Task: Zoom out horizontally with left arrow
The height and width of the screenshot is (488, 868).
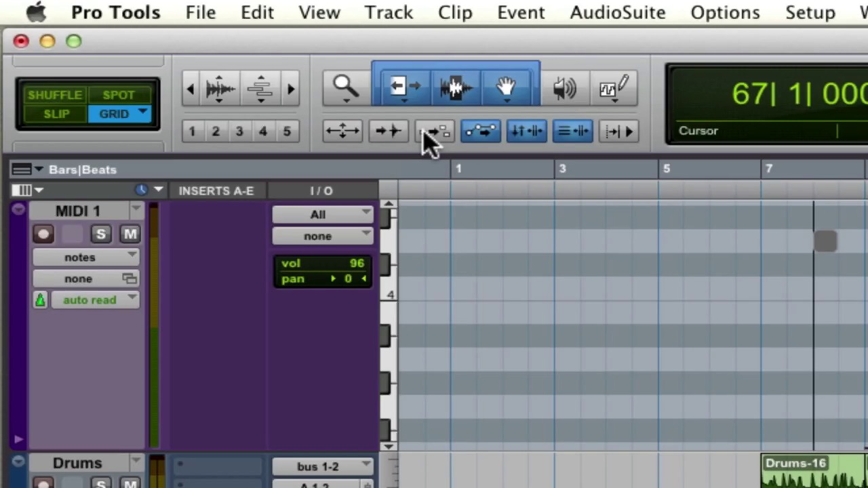Action: click(191, 89)
